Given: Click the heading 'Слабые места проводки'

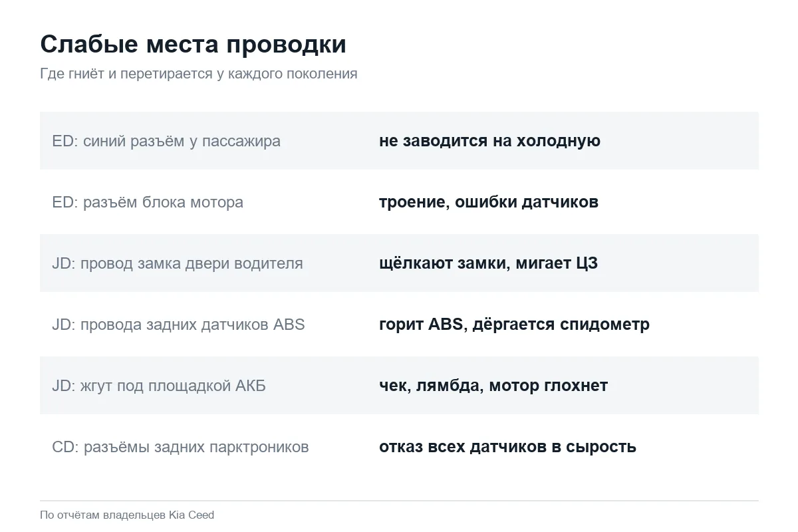Looking at the screenshot, I should point(193,45).
